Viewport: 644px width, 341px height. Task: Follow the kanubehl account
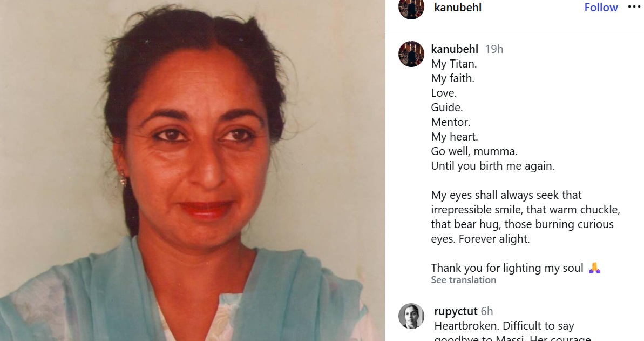(601, 8)
